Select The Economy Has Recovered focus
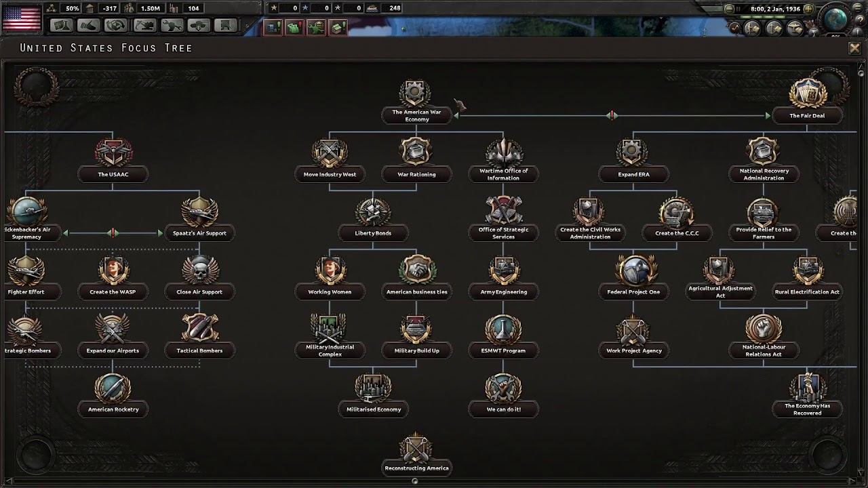This screenshot has height=488, width=868. click(807, 396)
